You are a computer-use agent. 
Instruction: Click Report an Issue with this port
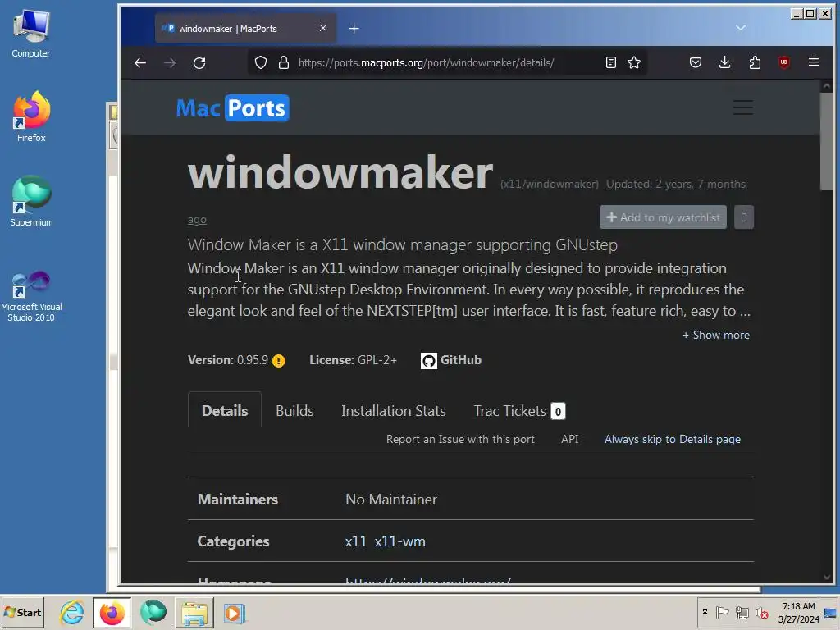460,440
